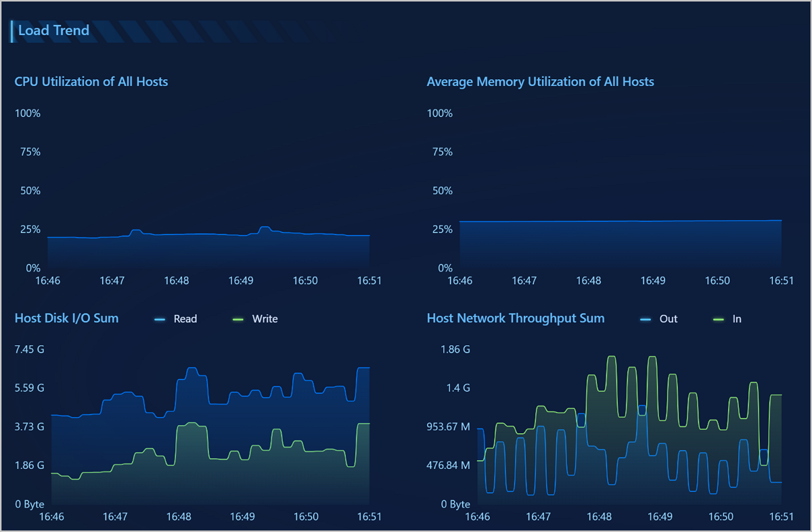Image resolution: width=812 pixels, height=532 pixels.
Task: Open the Host Network Throughput Sum chart title
Action: [x=516, y=318]
